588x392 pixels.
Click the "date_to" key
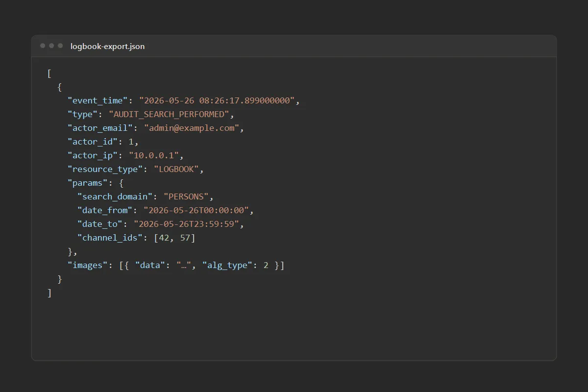[x=100, y=224]
